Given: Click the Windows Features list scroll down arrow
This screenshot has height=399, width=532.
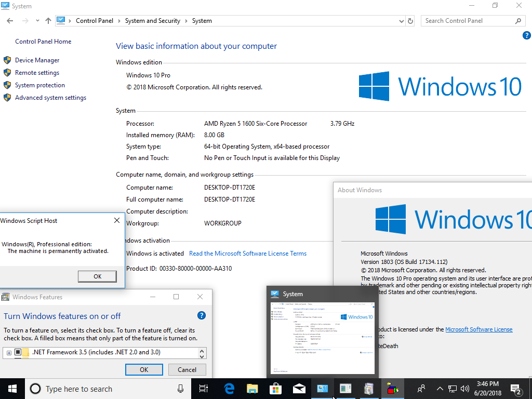Looking at the screenshot, I should [x=202, y=356].
